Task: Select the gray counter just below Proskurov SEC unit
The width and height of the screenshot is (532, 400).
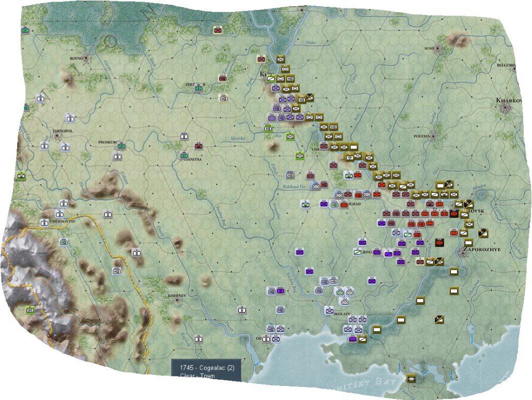Action: tap(118, 156)
